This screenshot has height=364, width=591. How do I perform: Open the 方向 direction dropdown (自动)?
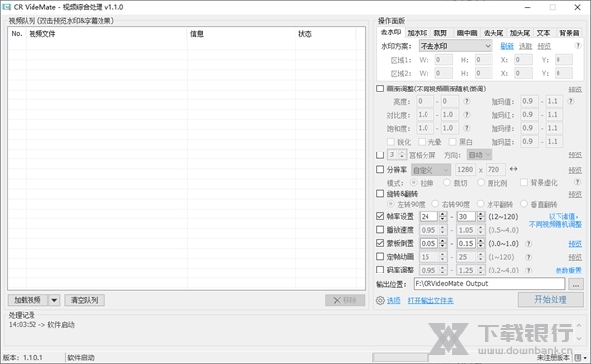click(480, 155)
